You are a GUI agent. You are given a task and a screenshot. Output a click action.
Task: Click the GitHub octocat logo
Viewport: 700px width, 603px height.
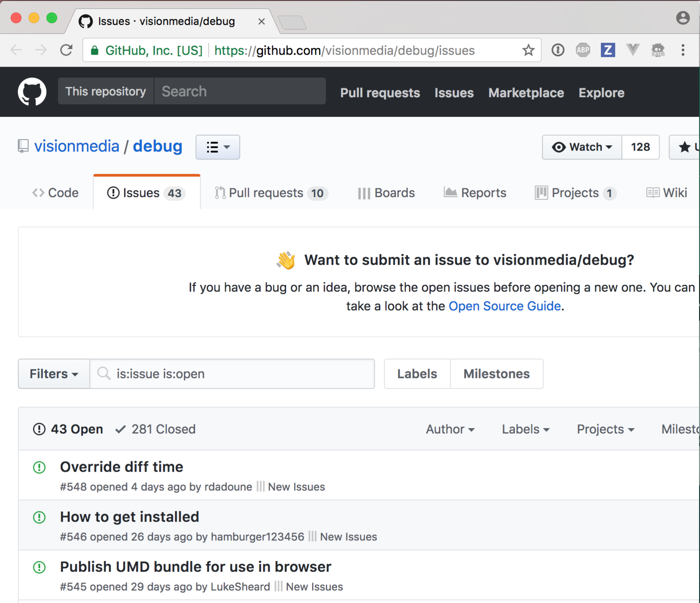point(32,92)
